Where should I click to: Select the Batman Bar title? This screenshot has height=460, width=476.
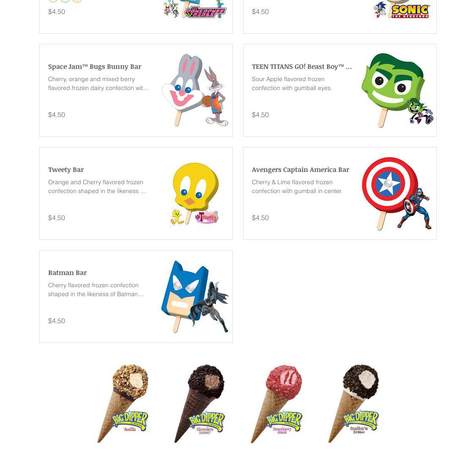click(x=67, y=273)
